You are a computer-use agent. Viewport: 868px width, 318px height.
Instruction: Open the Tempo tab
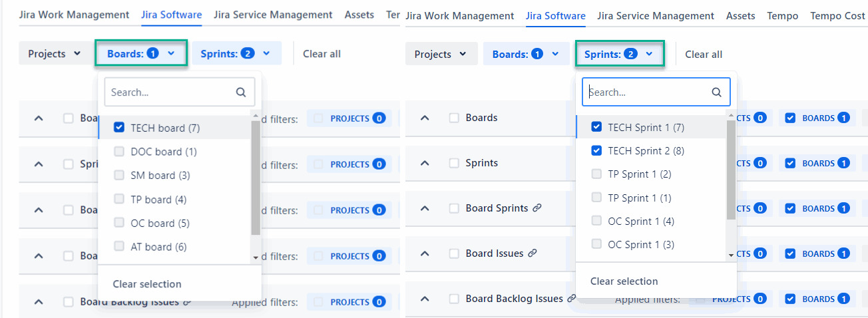pyautogui.click(x=782, y=16)
